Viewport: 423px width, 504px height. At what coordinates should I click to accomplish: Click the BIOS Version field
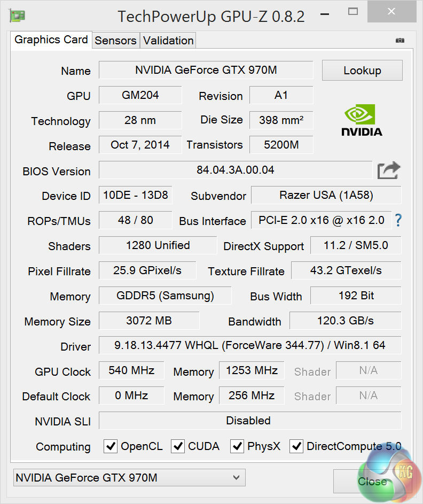click(235, 170)
